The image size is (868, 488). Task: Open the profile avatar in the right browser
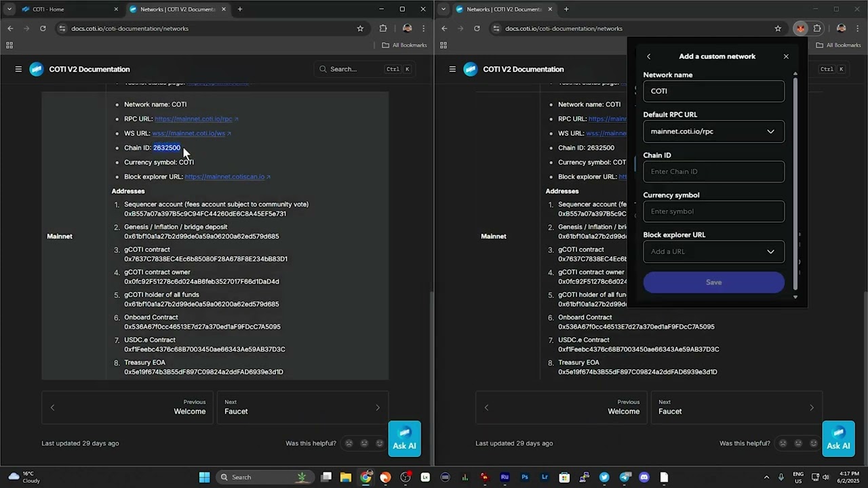click(841, 28)
